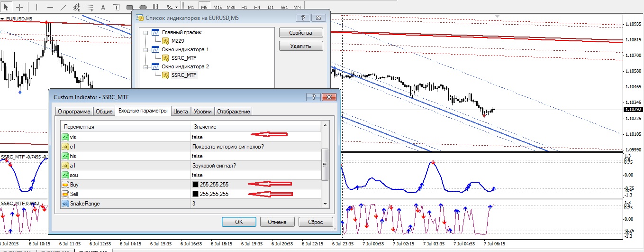Open the О программе tab
This screenshot has height=252, width=644.
click(x=73, y=112)
